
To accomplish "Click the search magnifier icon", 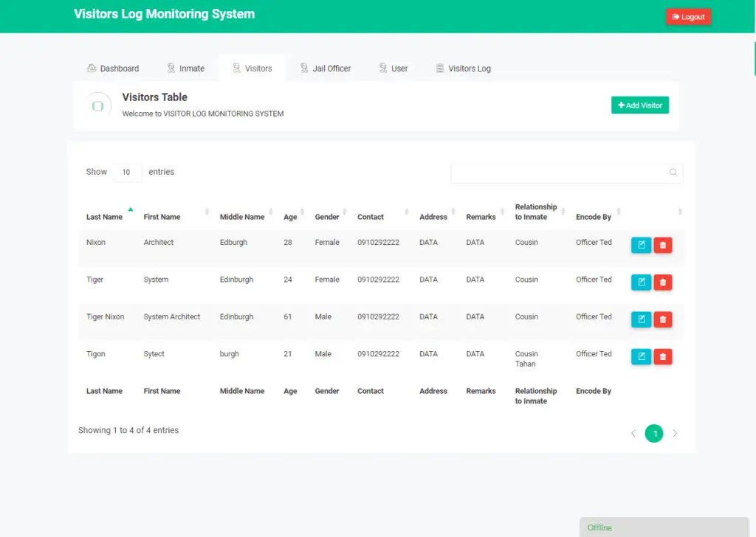I will pyautogui.click(x=673, y=173).
